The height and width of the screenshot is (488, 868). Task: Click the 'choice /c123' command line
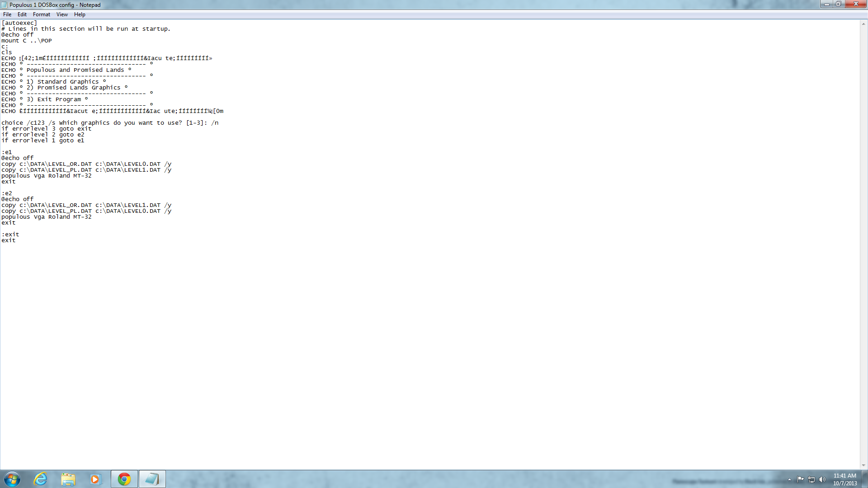[x=110, y=123]
